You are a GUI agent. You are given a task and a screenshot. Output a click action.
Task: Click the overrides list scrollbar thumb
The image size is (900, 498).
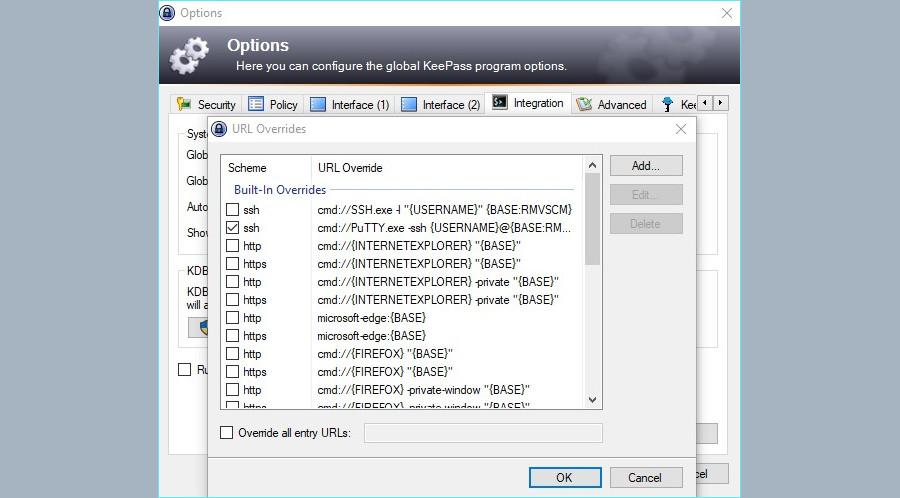pos(592,219)
